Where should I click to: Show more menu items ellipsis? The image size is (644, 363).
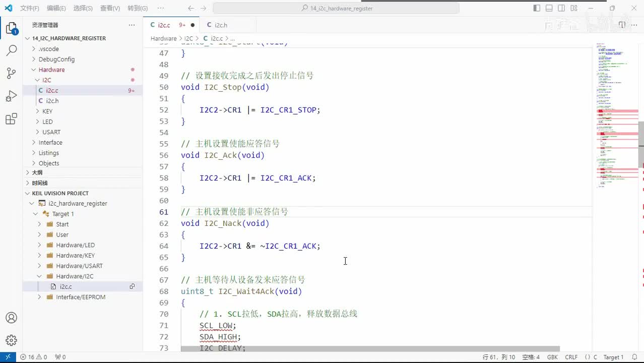[160, 8]
